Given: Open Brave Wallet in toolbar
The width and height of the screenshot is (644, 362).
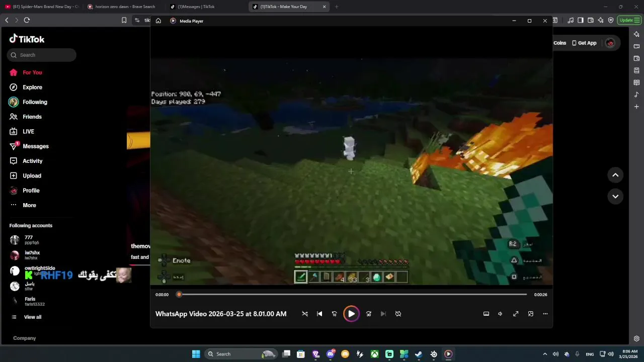Looking at the screenshot, I should click(591, 20).
